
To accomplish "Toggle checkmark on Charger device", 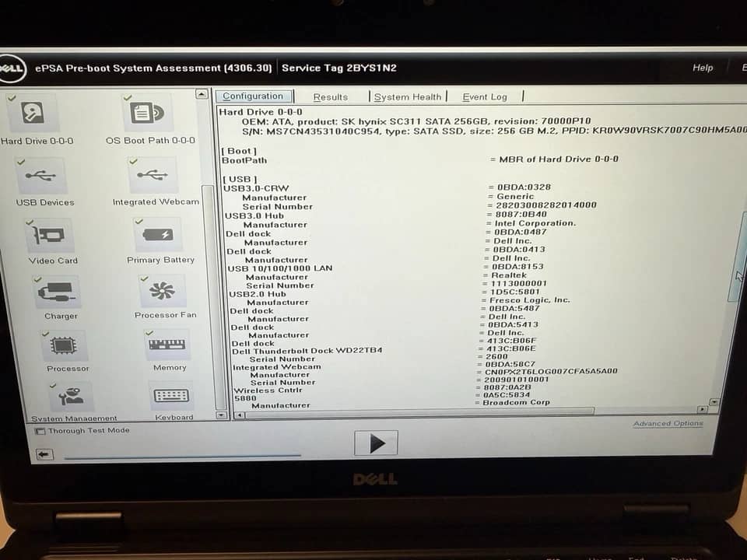I will (x=37, y=279).
